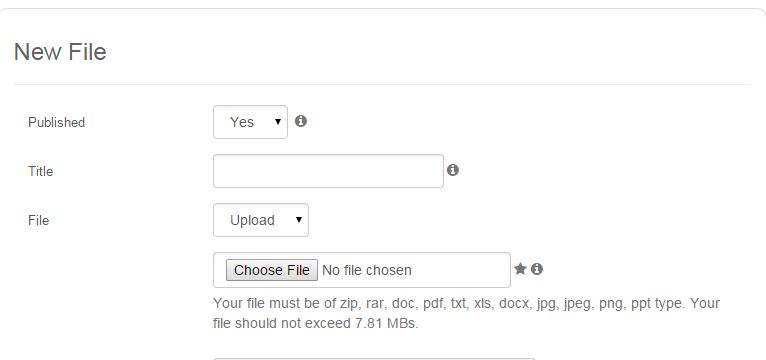Click the 'file should not exceed 7.81 MBs' line
The height and width of the screenshot is (360, 766).
(316, 323)
